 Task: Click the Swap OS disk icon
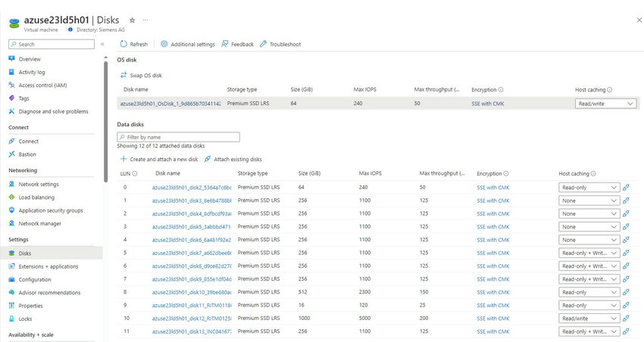click(x=123, y=75)
